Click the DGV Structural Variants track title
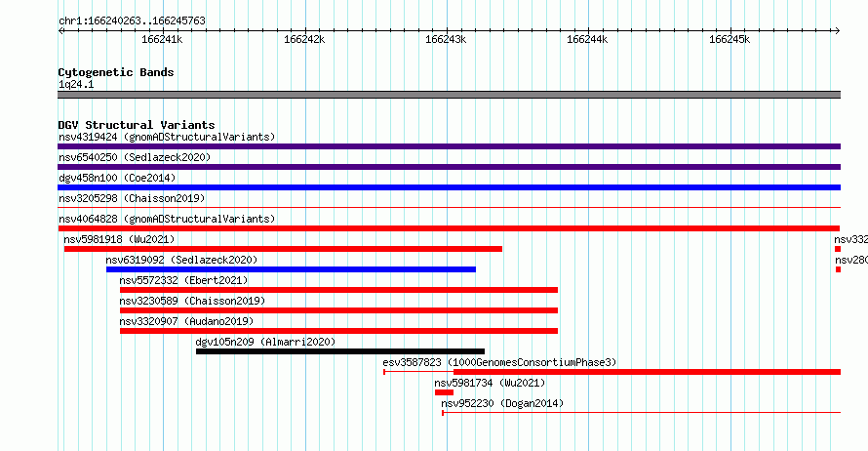 137,125
